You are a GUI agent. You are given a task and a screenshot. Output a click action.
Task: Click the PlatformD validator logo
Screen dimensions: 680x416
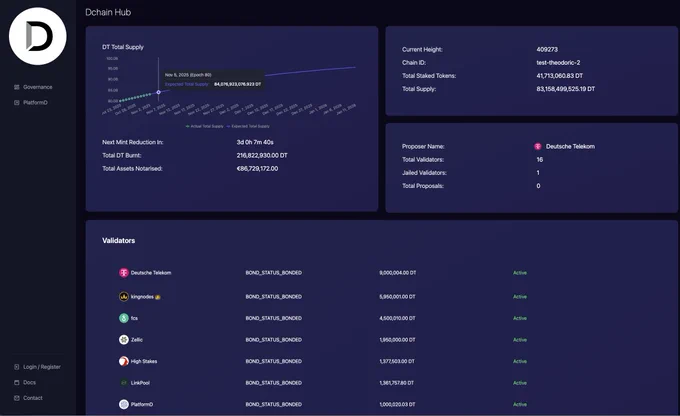(x=124, y=404)
